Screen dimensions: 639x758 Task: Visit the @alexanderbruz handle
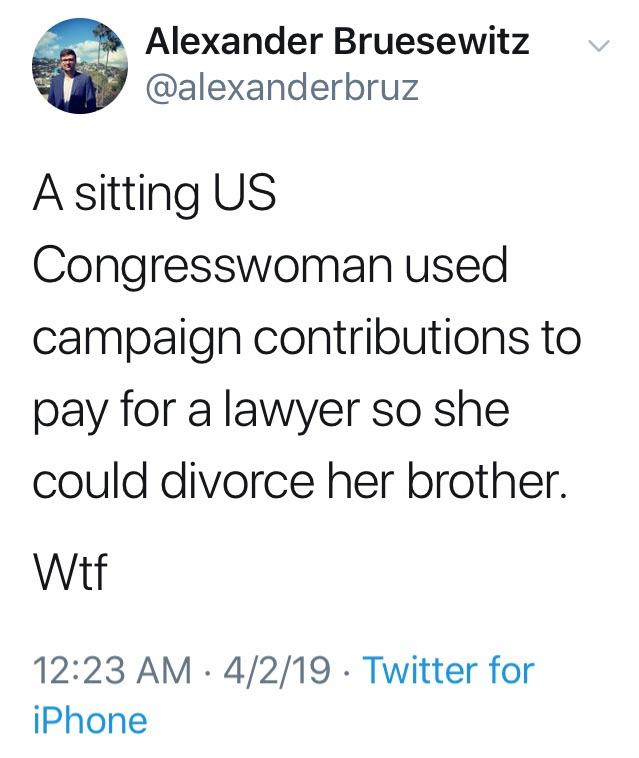pos(282,88)
